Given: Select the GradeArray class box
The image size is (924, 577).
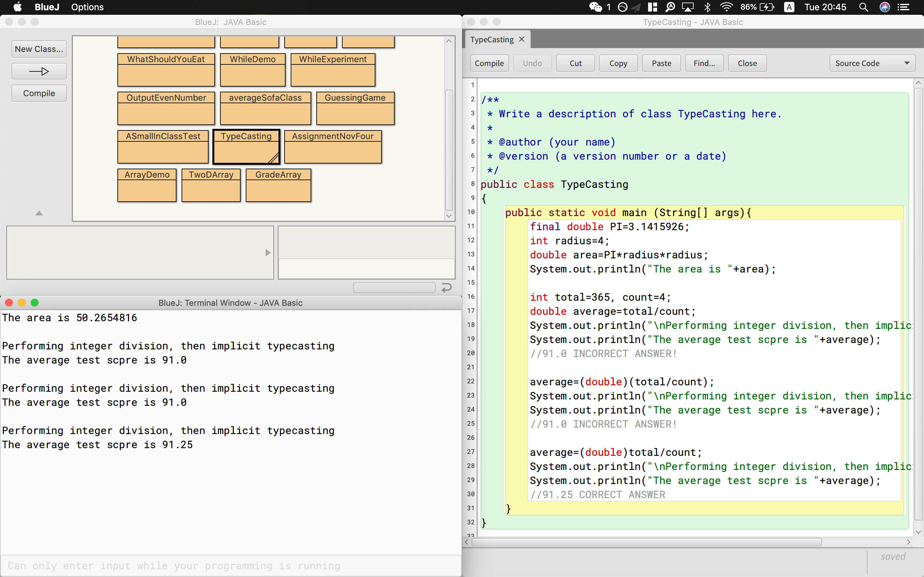Looking at the screenshot, I should (x=278, y=185).
